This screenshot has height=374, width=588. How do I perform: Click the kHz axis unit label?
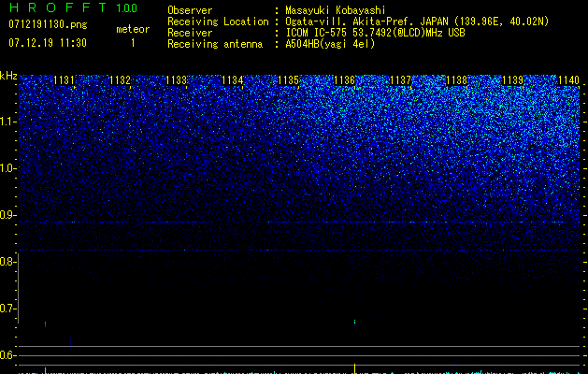(x=8, y=76)
